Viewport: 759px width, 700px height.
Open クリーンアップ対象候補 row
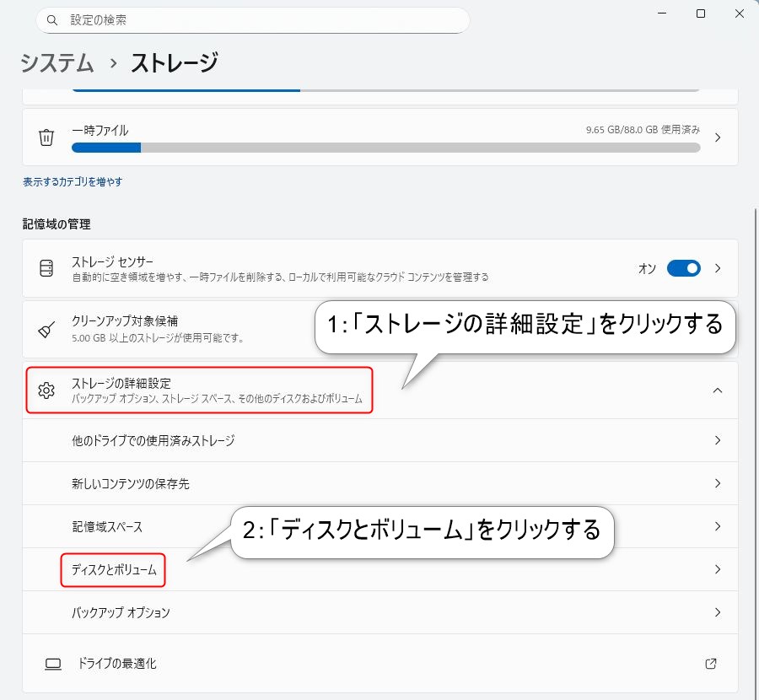[x=380, y=329]
